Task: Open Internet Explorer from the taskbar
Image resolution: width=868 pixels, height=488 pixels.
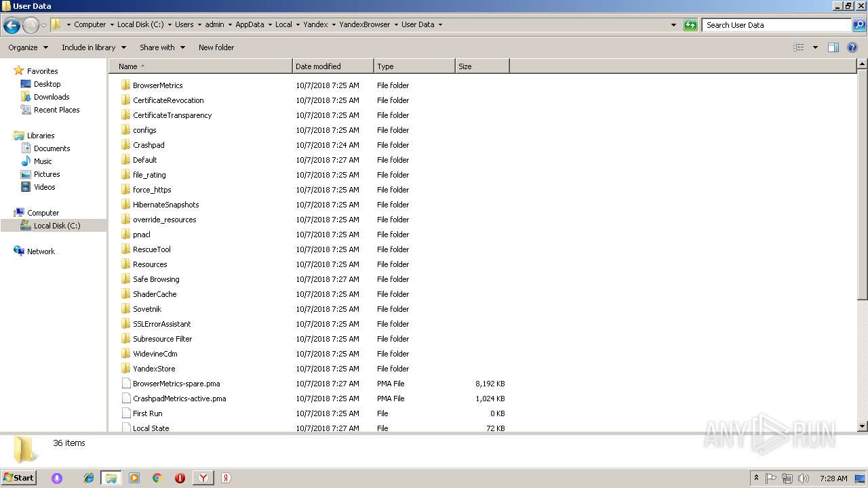Action: pyautogui.click(x=89, y=478)
